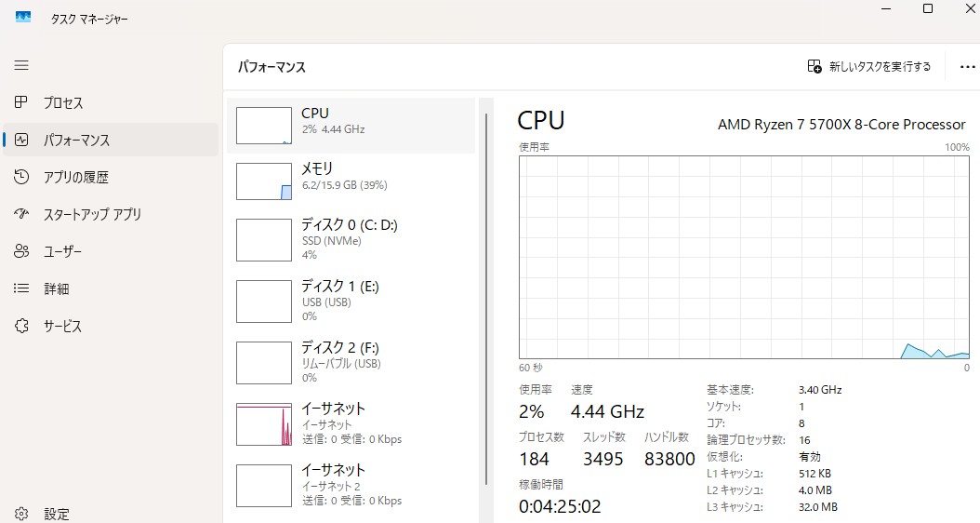Open the サービス puzzle icon

pos(21,326)
